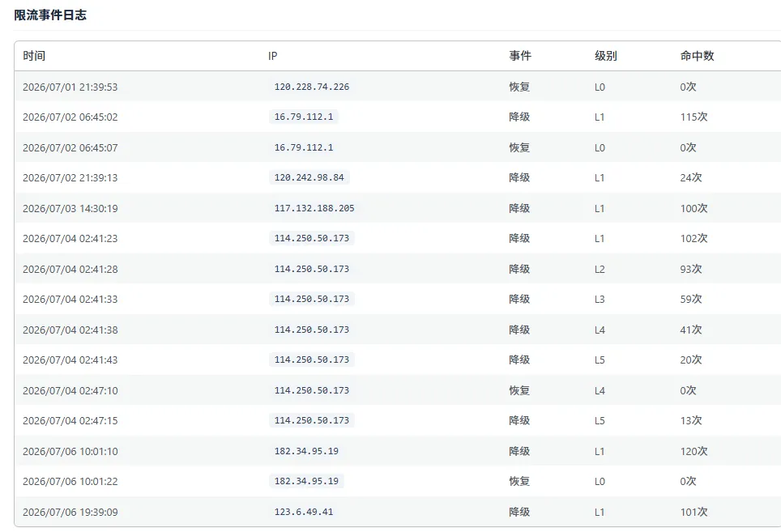Click IP 182.34.95.19 in 10:01:10 row

[x=306, y=451]
